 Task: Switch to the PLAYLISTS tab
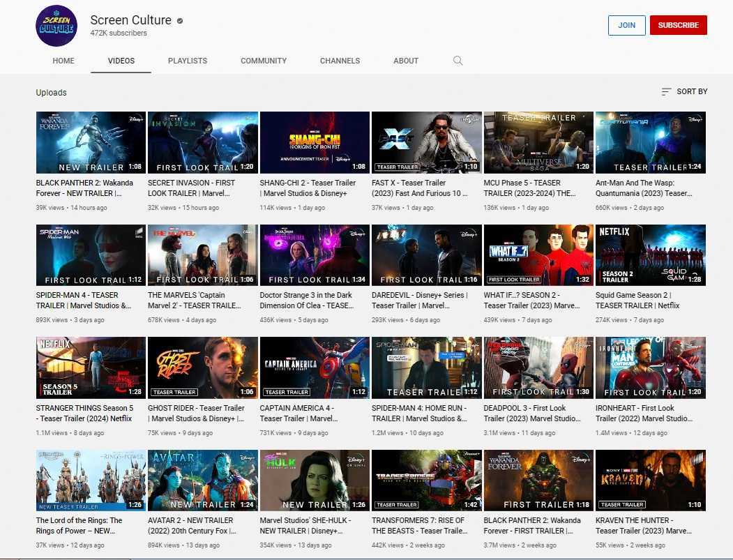(x=187, y=61)
